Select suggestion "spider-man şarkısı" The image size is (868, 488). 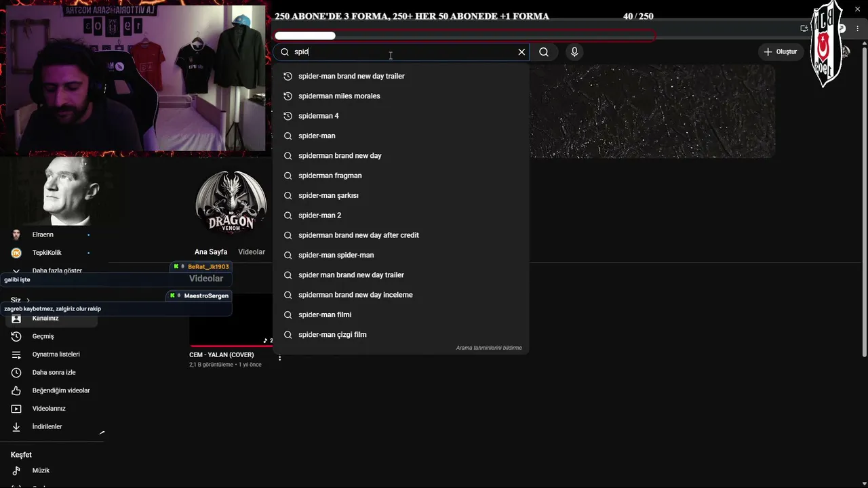point(401,195)
